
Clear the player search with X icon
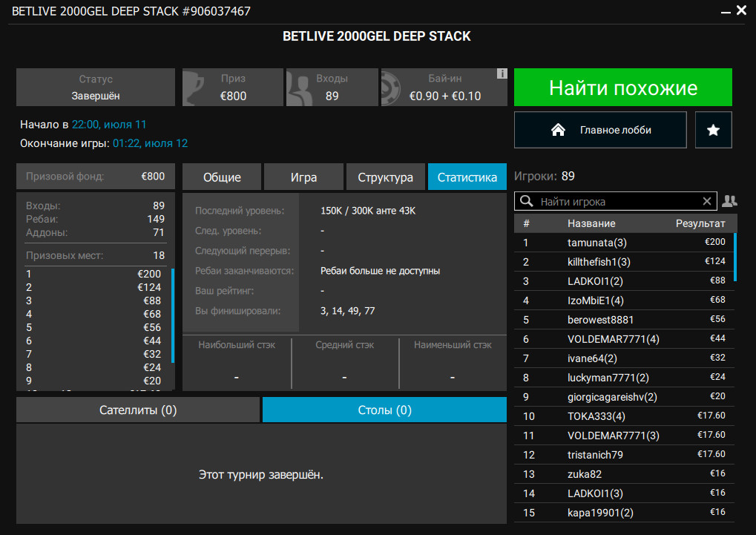[x=707, y=201]
